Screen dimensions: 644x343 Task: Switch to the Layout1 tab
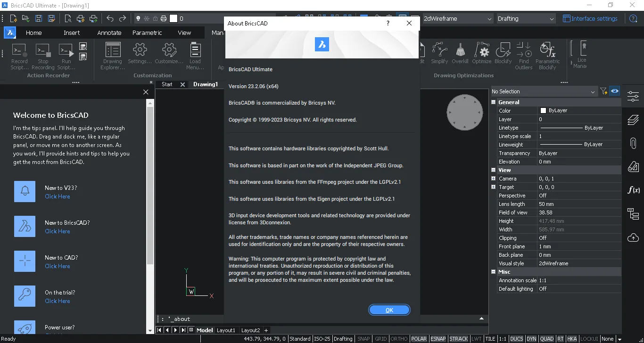(x=226, y=330)
